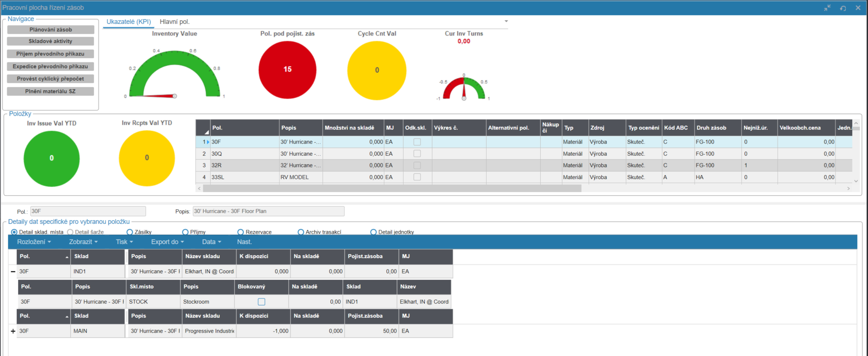Select the Archiv trasakcí radio button

[x=301, y=232]
